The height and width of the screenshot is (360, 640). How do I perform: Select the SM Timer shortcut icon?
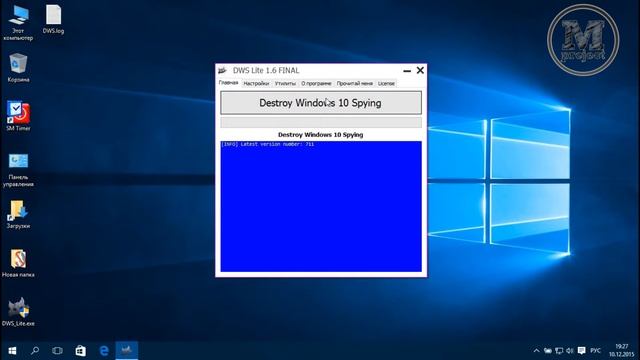(x=18, y=116)
